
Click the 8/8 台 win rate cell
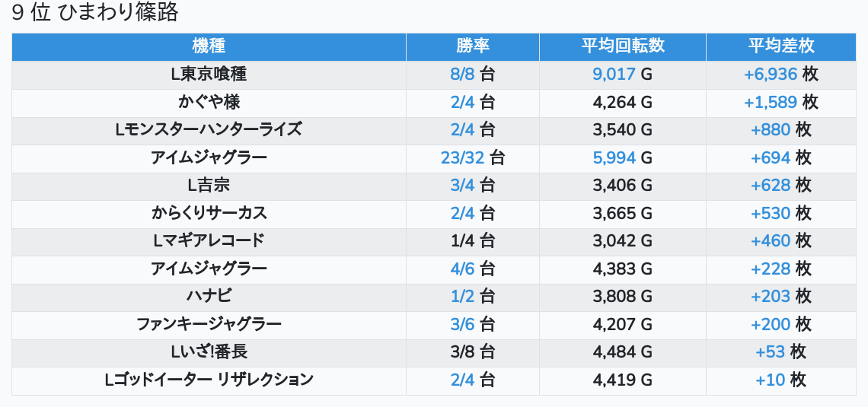472,75
